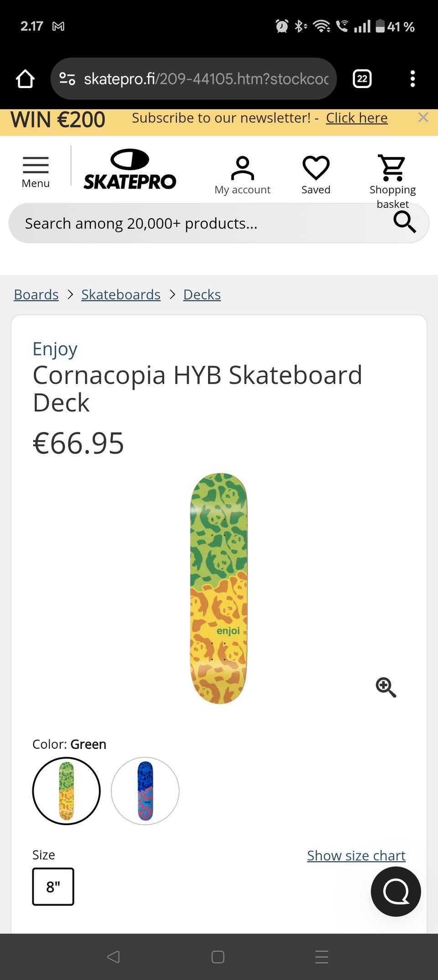Screen dimensions: 438x980
Task: Open the browser tab switcher
Action: coord(362,79)
